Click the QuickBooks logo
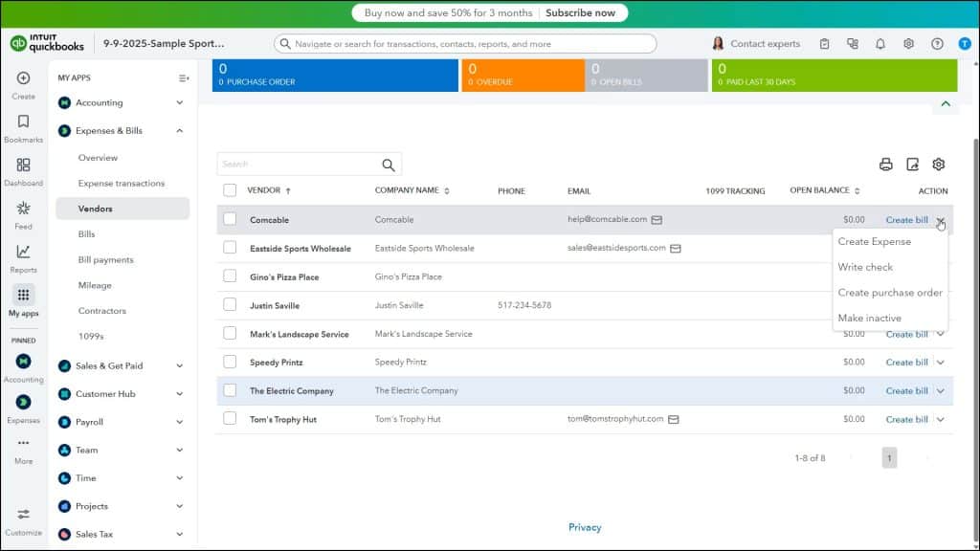Viewport: 980px width, 551px height. pyautogui.click(x=47, y=43)
